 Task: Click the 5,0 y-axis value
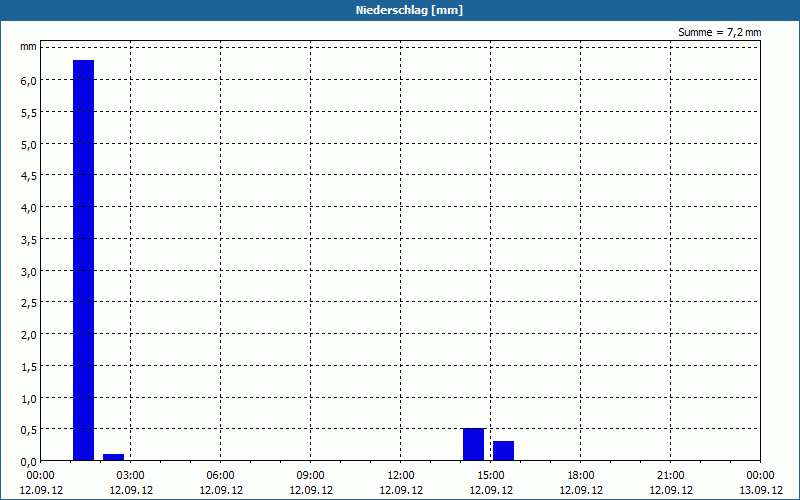[29, 144]
